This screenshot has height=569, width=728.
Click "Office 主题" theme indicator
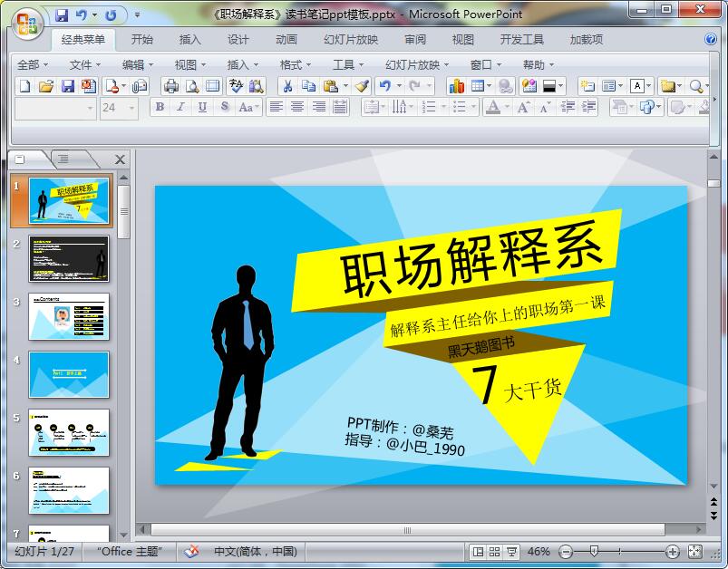coord(130,552)
